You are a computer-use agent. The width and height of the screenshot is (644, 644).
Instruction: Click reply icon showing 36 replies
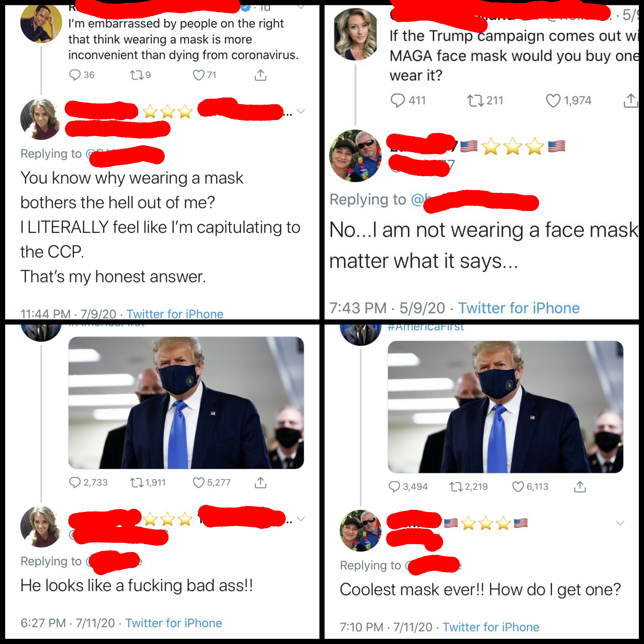pos(75,75)
